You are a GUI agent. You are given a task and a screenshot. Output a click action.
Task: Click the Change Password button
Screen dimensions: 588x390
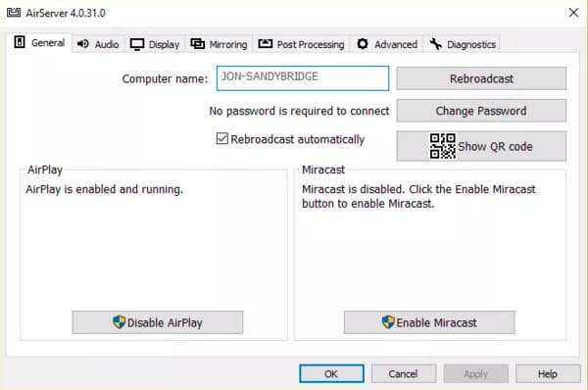481,111
